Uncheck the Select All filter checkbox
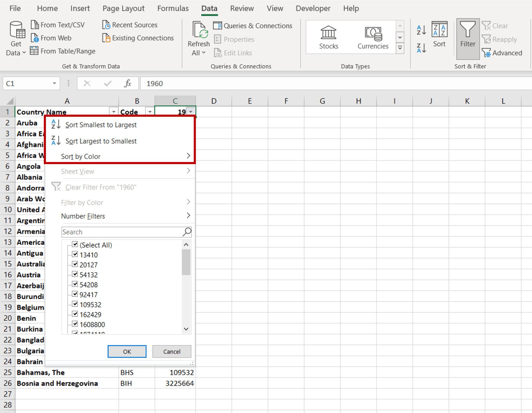 [75, 244]
